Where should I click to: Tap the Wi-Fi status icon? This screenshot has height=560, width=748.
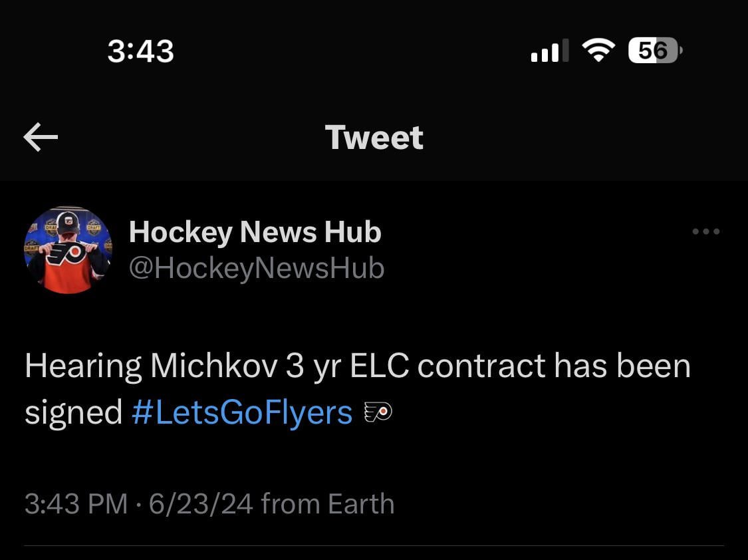pos(598,51)
